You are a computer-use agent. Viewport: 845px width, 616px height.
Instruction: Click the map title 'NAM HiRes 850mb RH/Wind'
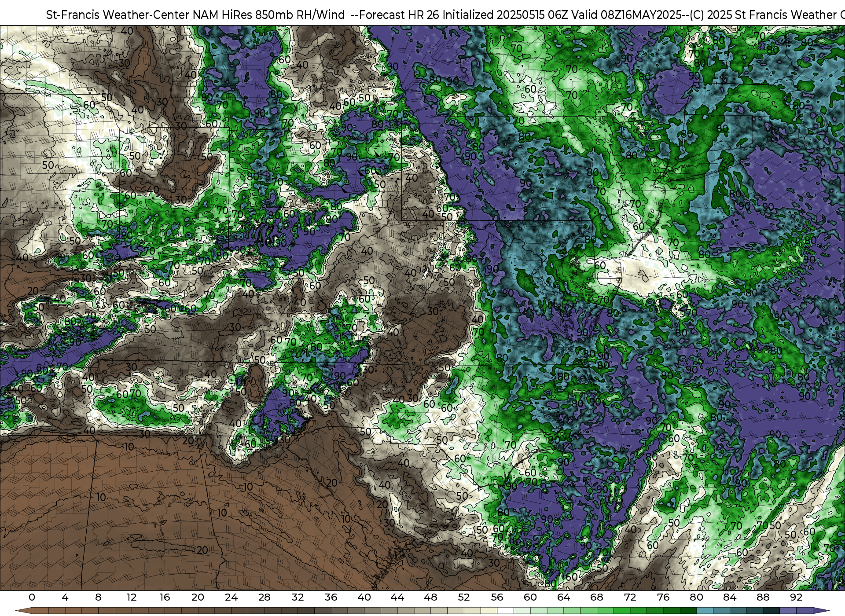click(268, 15)
